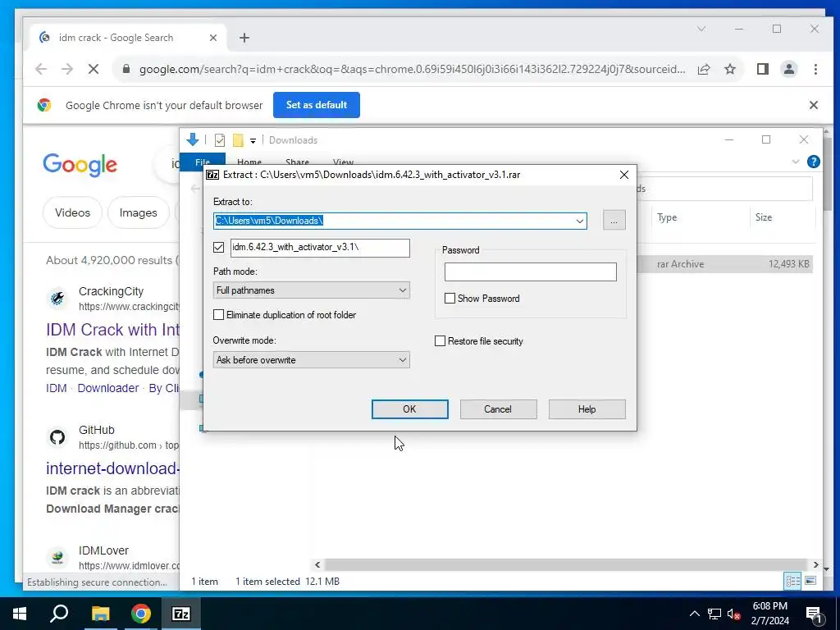The height and width of the screenshot is (630, 840).
Task: Close the 7-Zip Extract dialog
Action: pyautogui.click(x=624, y=176)
